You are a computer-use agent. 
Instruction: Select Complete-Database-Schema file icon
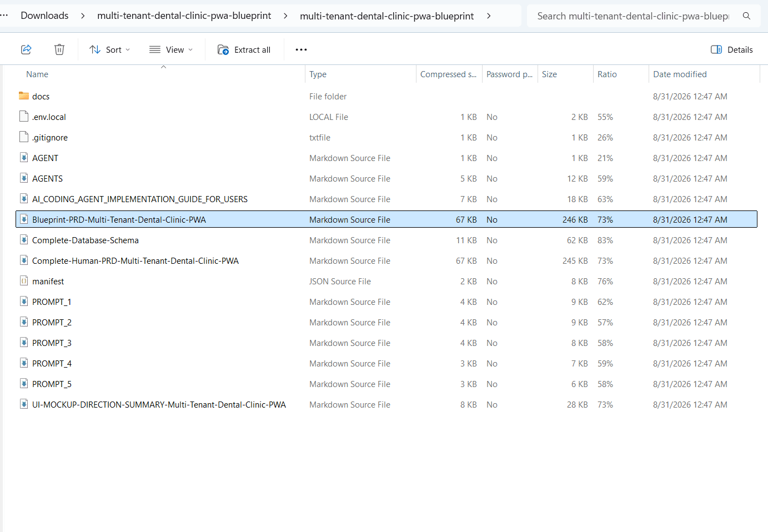point(24,240)
